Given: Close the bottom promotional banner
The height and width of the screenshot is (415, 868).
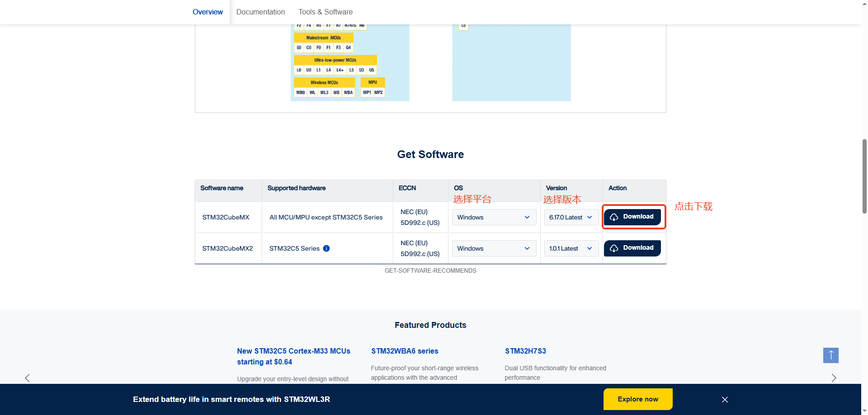Looking at the screenshot, I should [x=725, y=400].
